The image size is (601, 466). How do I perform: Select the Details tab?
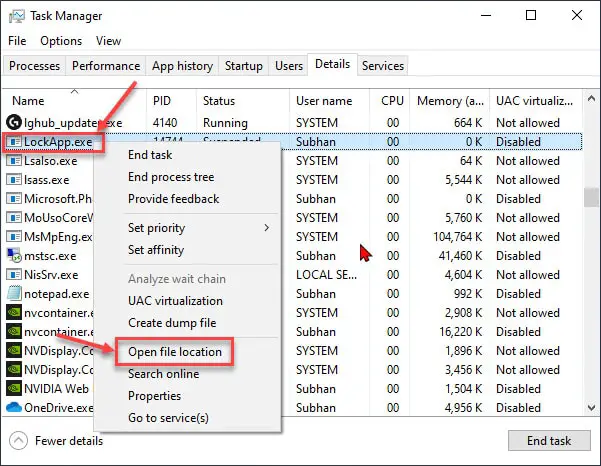click(332, 64)
